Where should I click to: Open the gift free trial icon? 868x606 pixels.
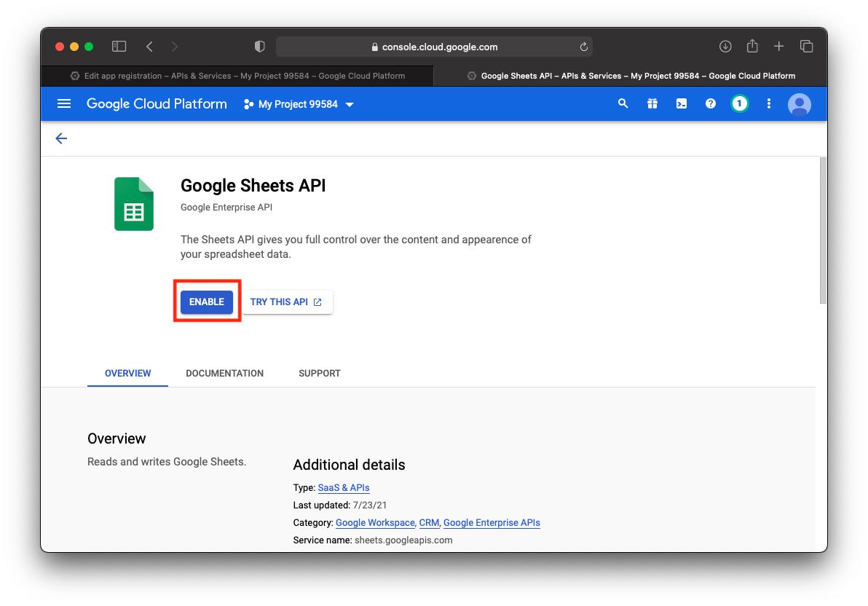point(652,103)
